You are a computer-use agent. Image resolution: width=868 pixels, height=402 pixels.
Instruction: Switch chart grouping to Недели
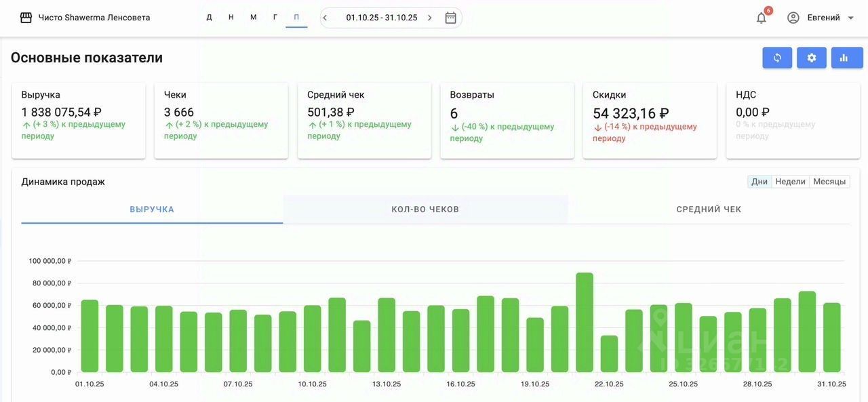pos(790,182)
